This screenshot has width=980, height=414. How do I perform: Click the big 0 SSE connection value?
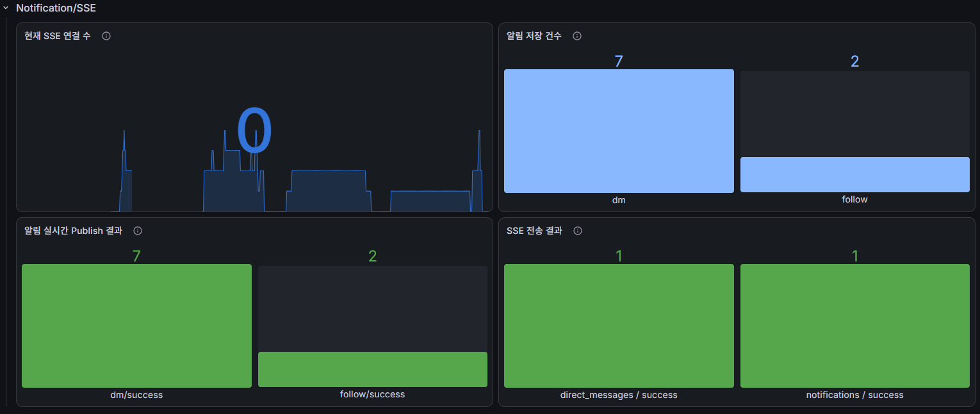tap(254, 131)
